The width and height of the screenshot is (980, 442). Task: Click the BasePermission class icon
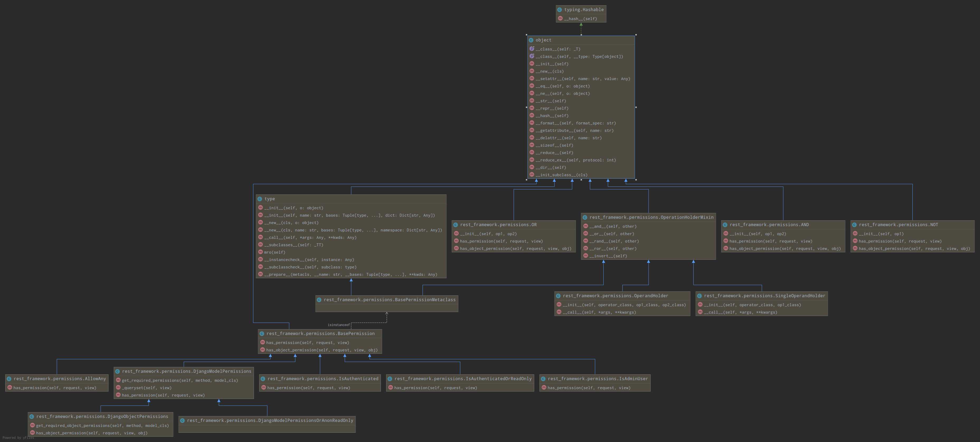click(262, 333)
